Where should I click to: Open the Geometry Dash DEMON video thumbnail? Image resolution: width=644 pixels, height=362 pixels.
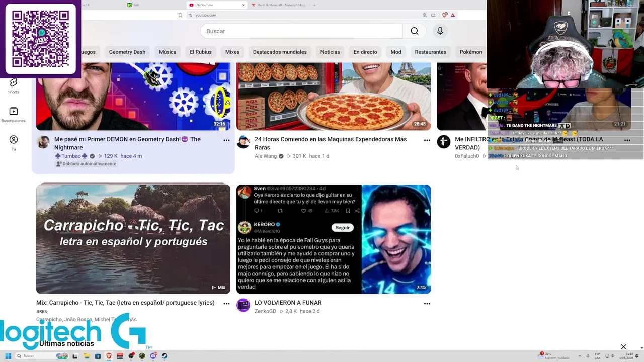tap(133, 97)
